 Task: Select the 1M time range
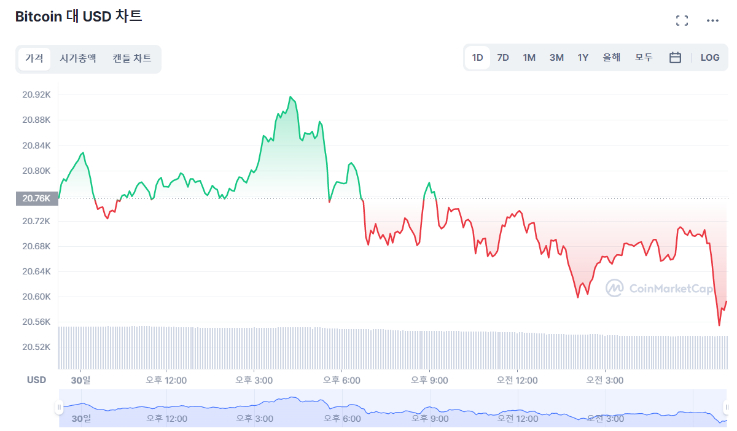529,58
